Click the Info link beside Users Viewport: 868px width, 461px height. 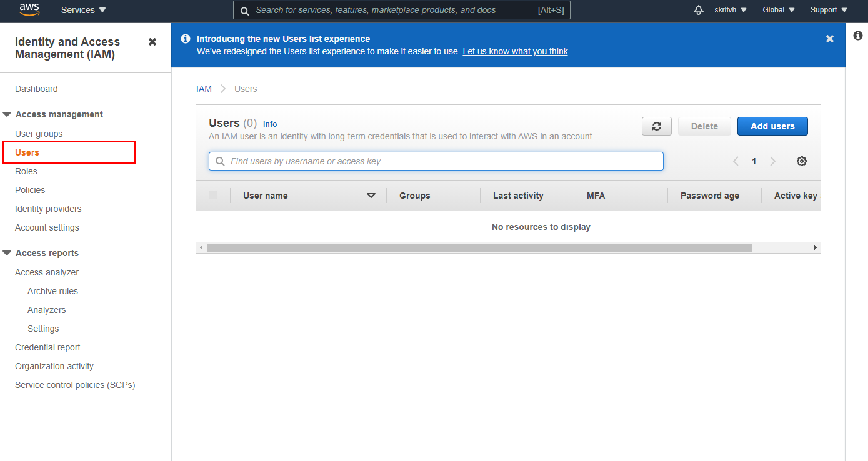pos(270,124)
